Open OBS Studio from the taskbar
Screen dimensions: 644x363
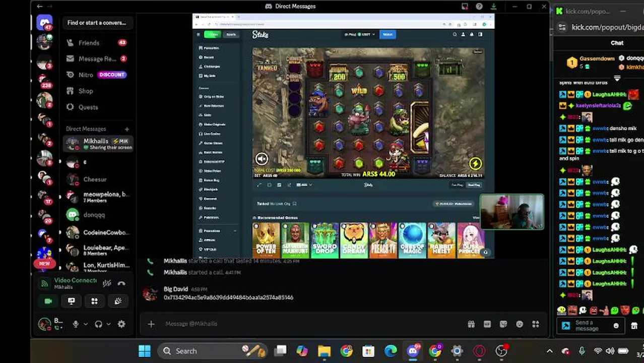(x=501, y=351)
